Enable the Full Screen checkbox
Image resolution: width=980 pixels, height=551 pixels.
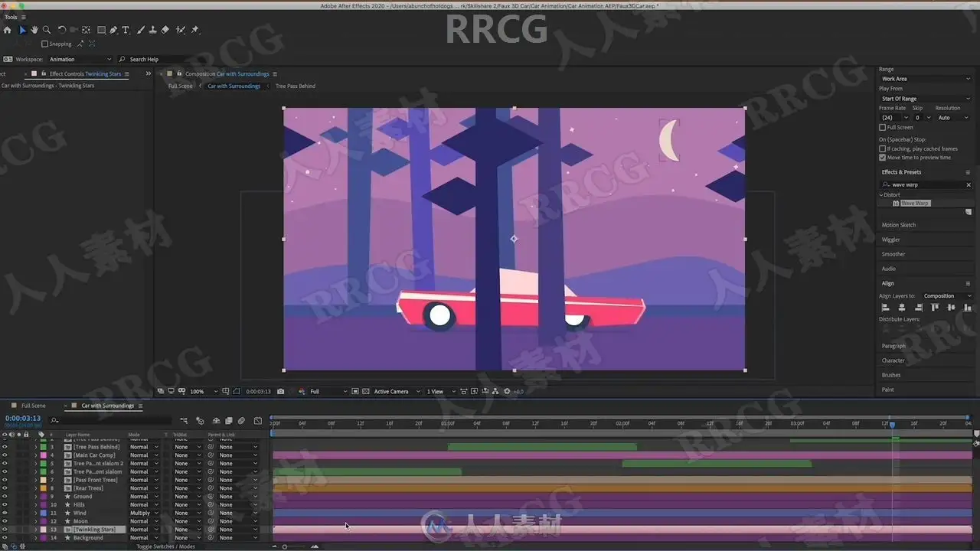[x=882, y=127]
